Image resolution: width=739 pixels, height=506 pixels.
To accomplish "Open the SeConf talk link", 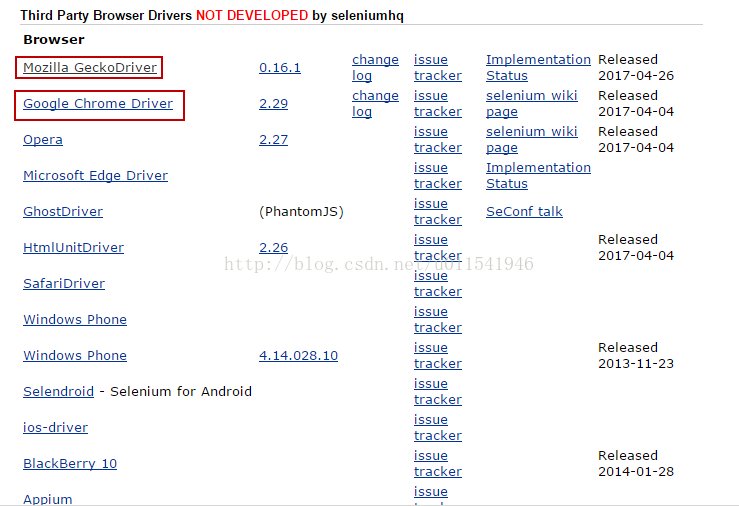I will point(524,212).
